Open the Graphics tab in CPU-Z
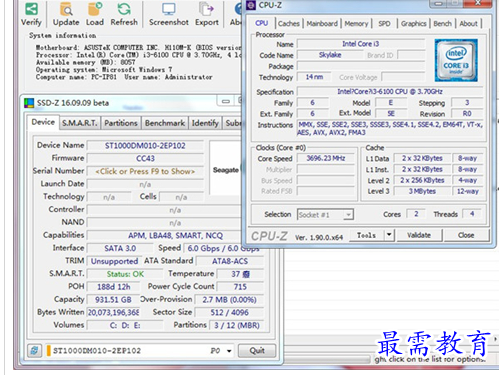Image resolution: width=499 pixels, height=375 pixels. (414, 24)
